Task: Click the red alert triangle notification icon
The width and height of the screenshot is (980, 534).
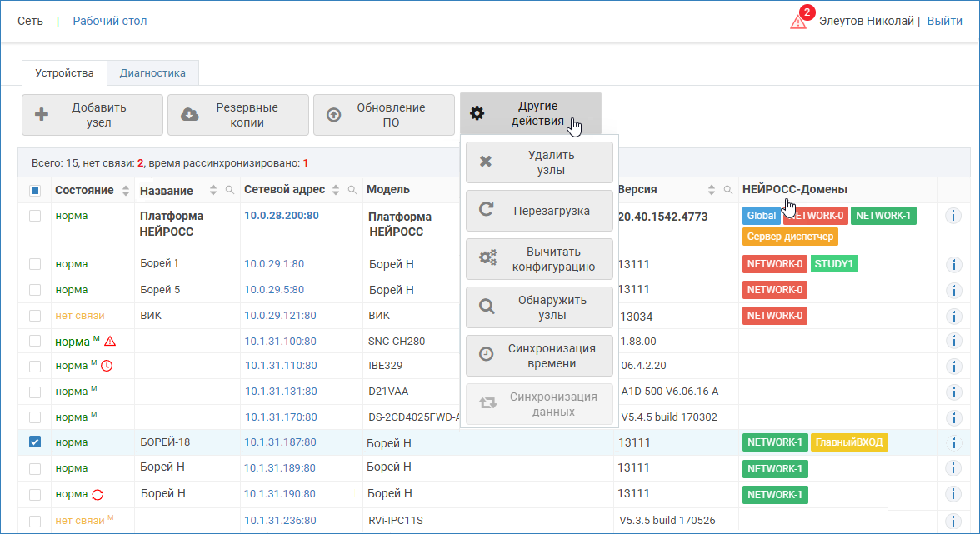Action: pyautogui.click(x=798, y=22)
